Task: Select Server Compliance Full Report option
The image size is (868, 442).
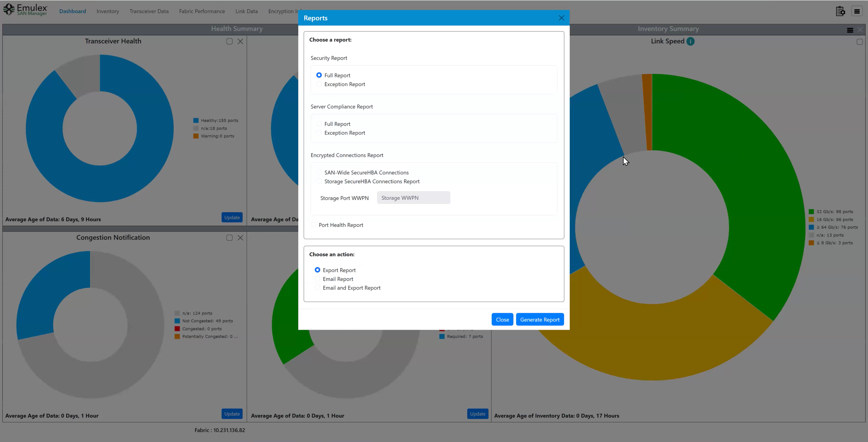Action: pos(319,124)
